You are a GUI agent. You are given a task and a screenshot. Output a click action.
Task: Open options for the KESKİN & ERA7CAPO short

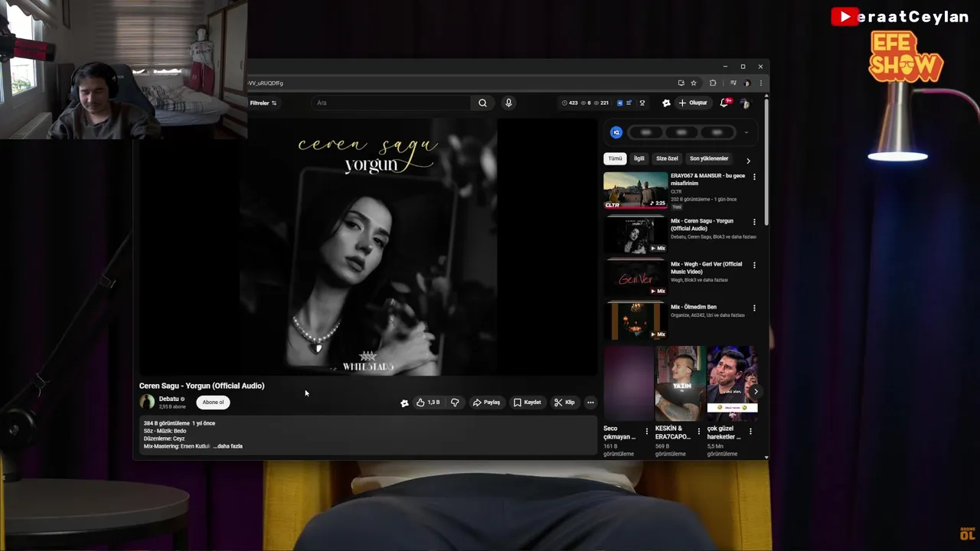tap(698, 432)
